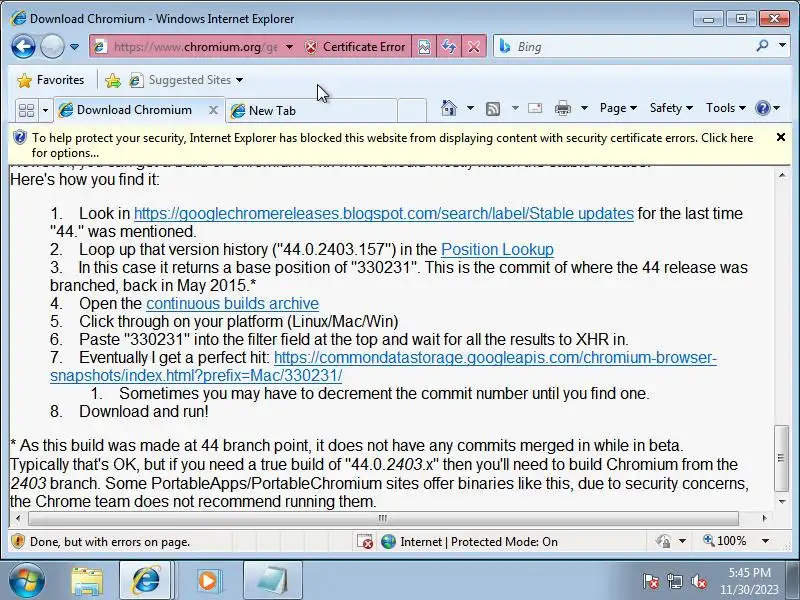Screen dimensions: 800x600
Task: Expand the Home button dropdown arrow
Action: pos(470,108)
